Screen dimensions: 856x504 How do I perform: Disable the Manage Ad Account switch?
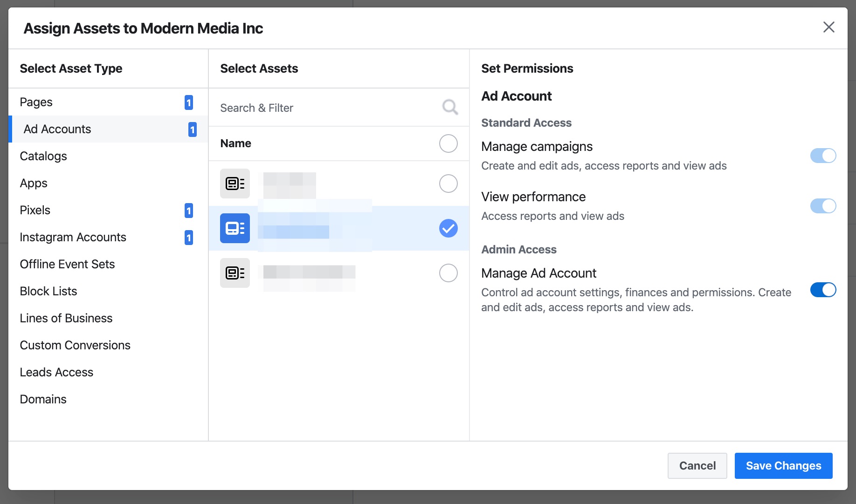pyautogui.click(x=823, y=290)
